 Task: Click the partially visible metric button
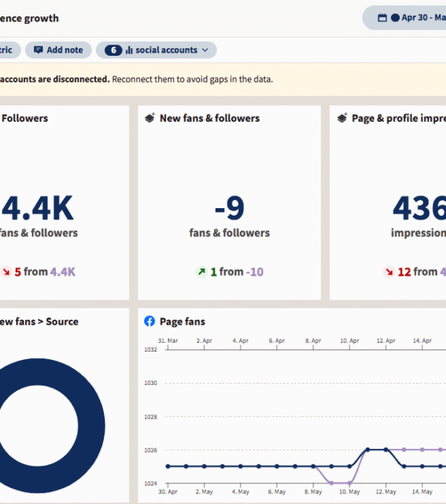[9, 50]
